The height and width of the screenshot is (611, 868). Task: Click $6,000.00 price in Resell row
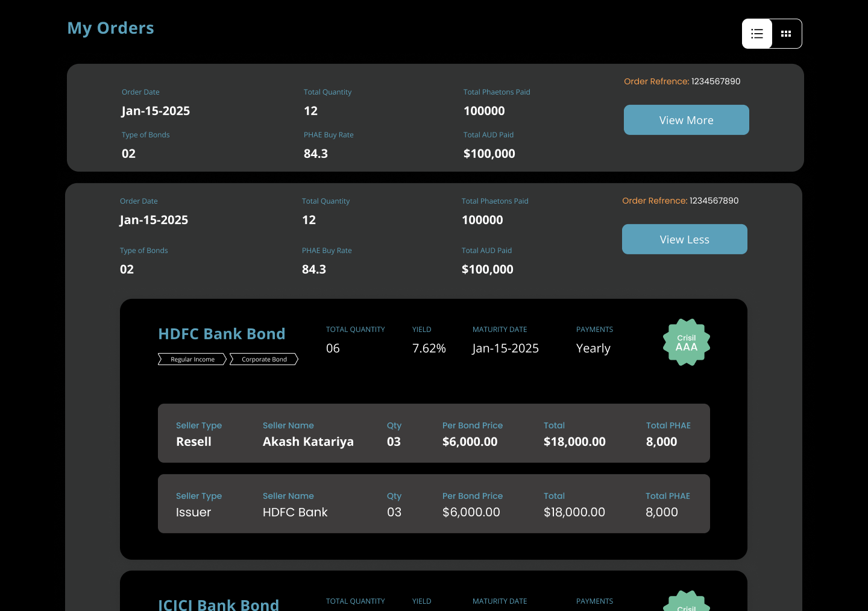point(470,442)
